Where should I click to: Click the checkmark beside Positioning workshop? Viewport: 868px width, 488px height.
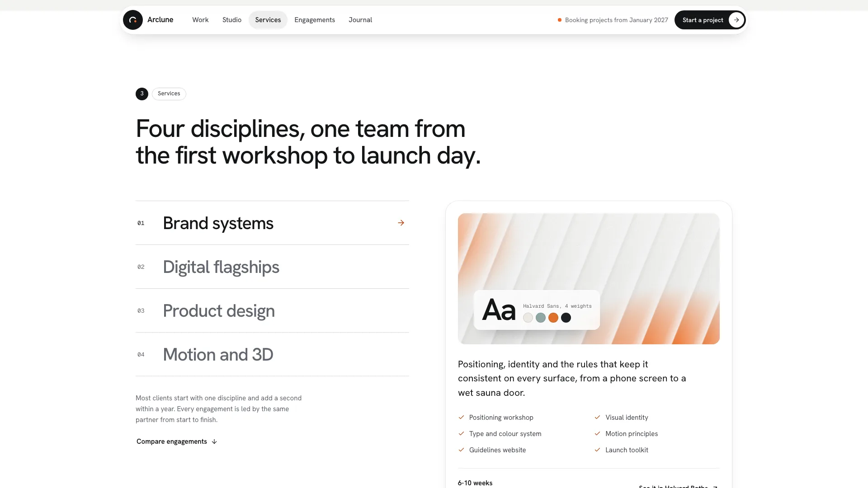pos(461,418)
